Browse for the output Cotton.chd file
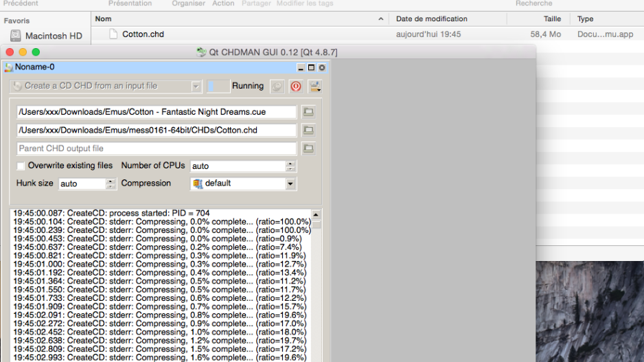The height and width of the screenshot is (362, 644). coord(308,131)
